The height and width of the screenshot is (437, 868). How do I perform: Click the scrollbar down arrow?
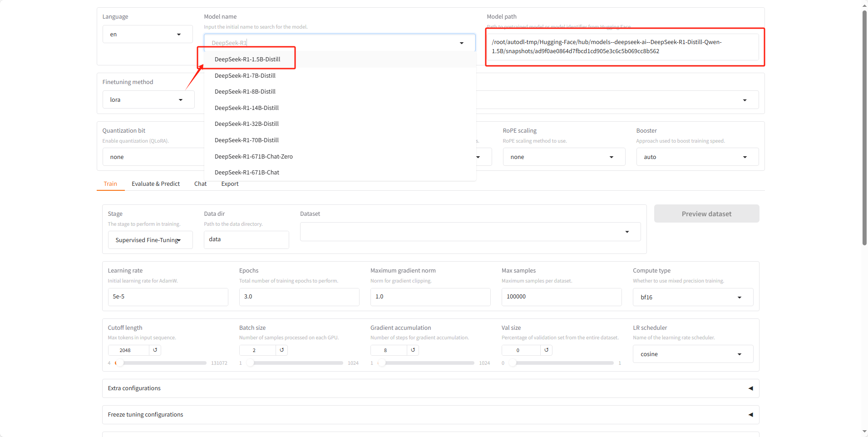pyautogui.click(x=864, y=432)
